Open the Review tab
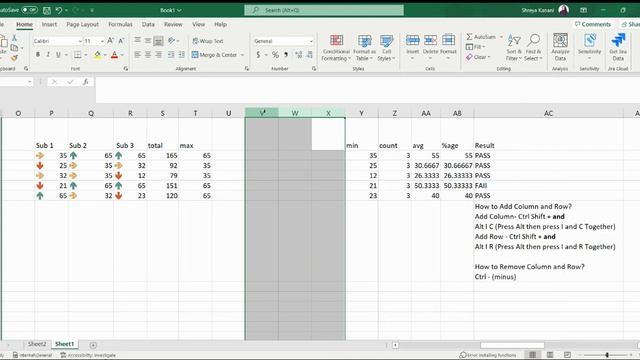 (173, 24)
